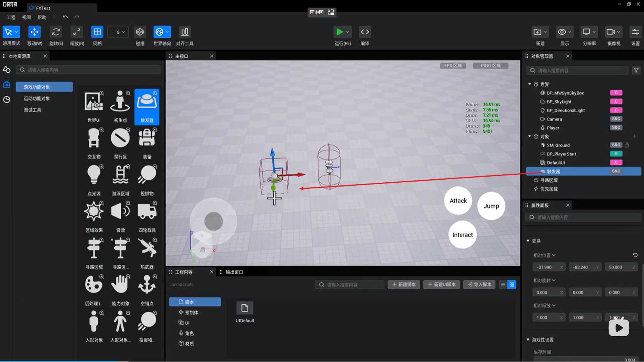
Task: Click the object manager filter icon
Action: pyautogui.click(x=636, y=70)
